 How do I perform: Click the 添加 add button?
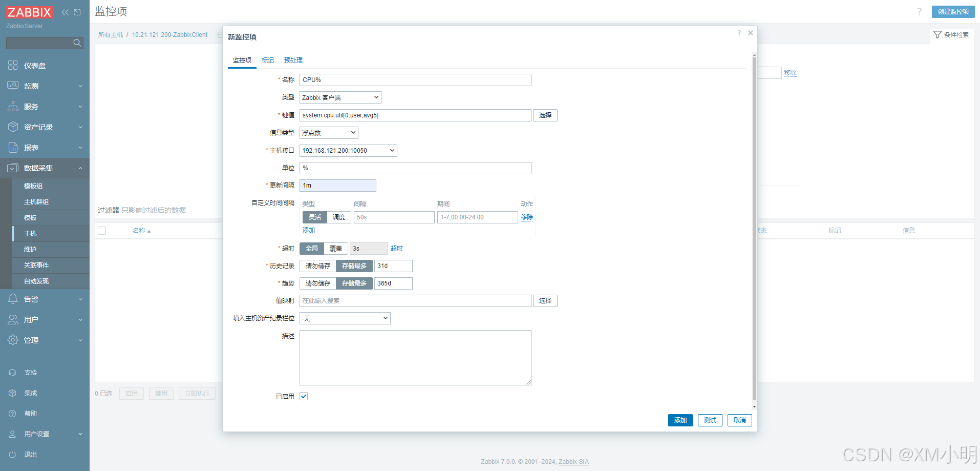680,420
